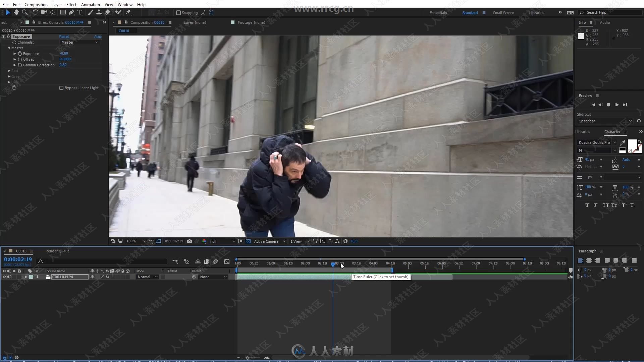
Task: Hide video of C0010.MP4 layer
Action: [x=4, y=277]
